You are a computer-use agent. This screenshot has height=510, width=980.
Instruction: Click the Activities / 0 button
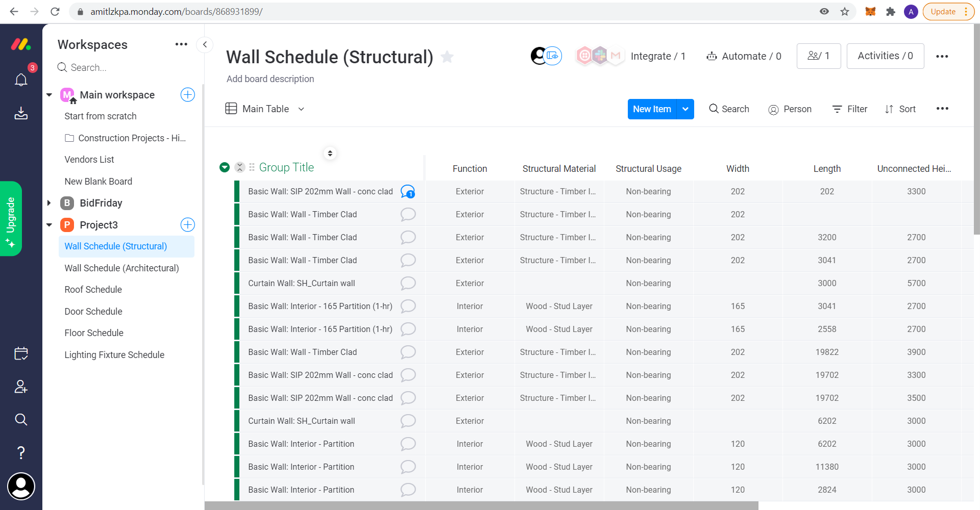(885, 56)
